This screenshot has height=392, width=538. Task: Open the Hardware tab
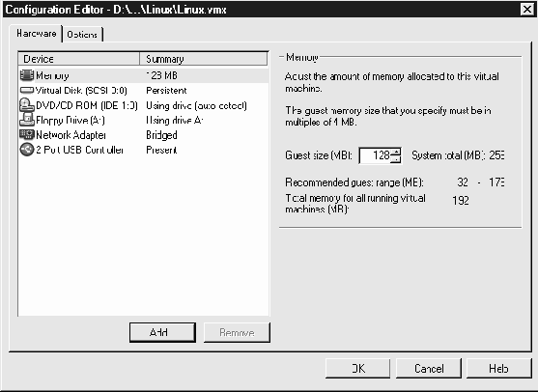click(37, 33)
